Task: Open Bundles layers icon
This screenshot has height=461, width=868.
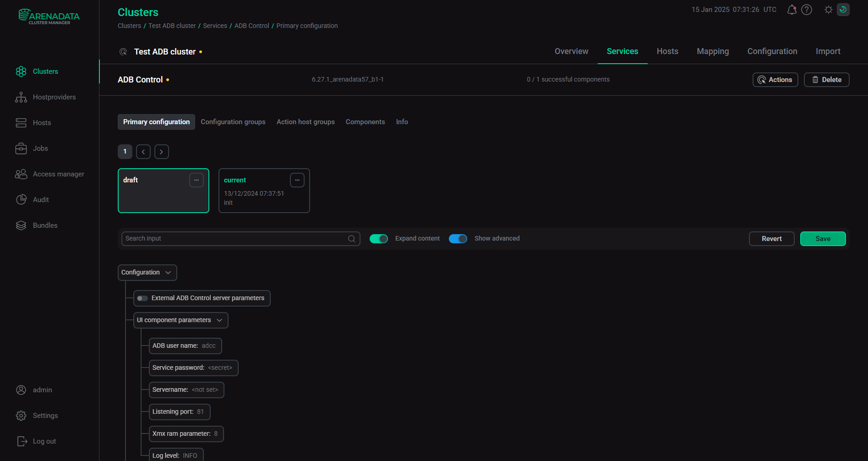Action: click(21, 225)
